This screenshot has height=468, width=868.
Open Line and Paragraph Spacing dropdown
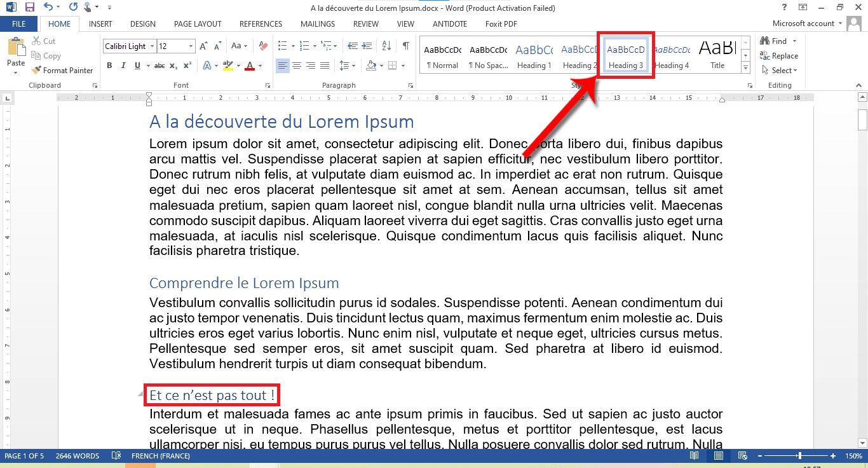348,65
